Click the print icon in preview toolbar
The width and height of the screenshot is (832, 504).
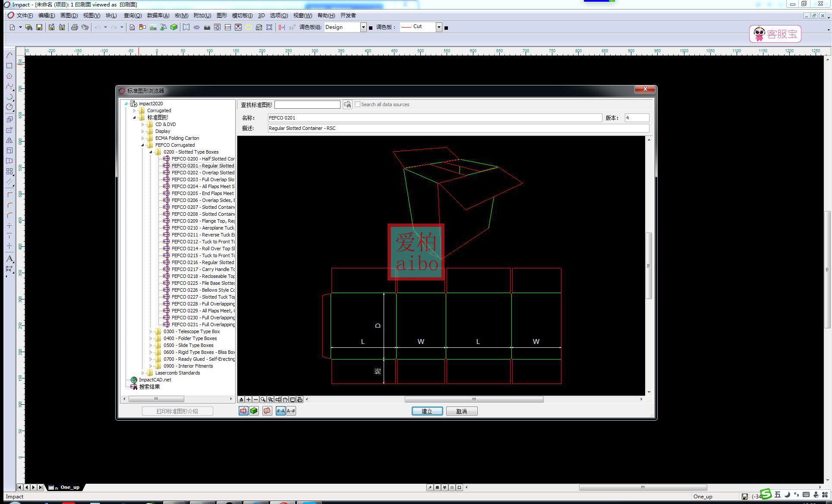[x=300, y=400]
